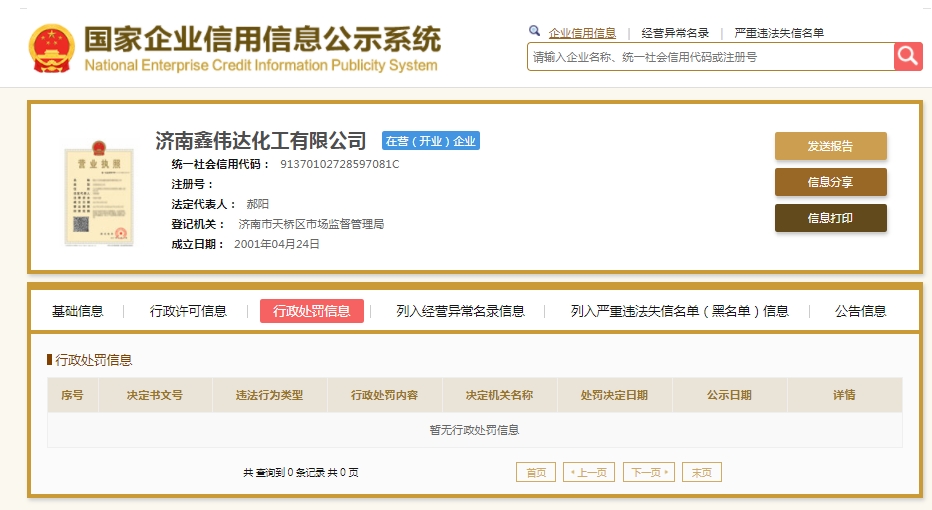Select the 行政处罚信息 tab
This screenshot has height=510, width=932.
(311, 311)
